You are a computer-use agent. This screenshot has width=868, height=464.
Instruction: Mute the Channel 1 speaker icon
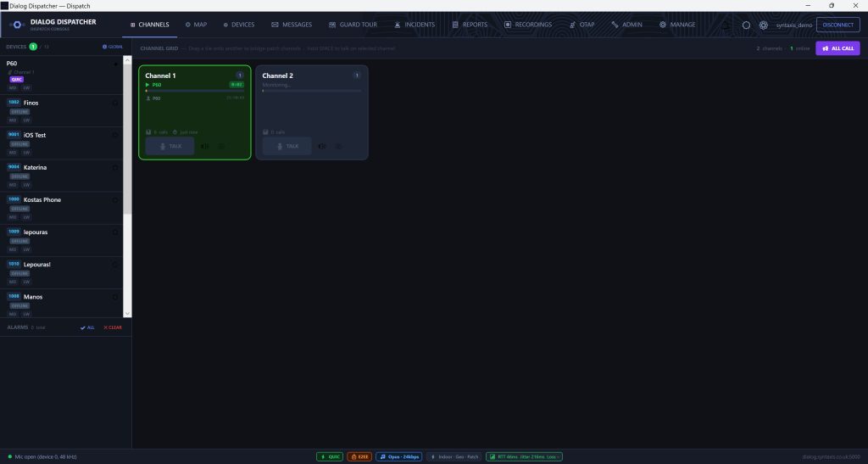tap(205, 146)
